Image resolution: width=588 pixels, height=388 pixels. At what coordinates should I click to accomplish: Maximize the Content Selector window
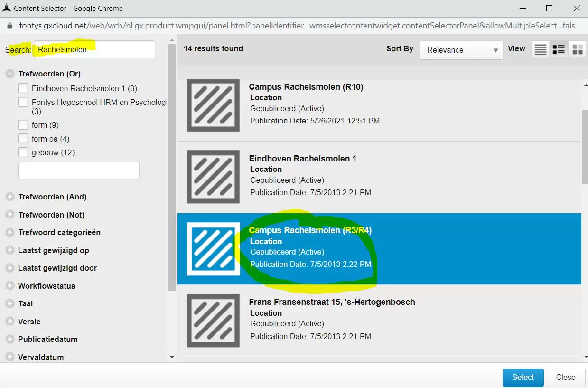pyautogui.click(x=549, y=9)
